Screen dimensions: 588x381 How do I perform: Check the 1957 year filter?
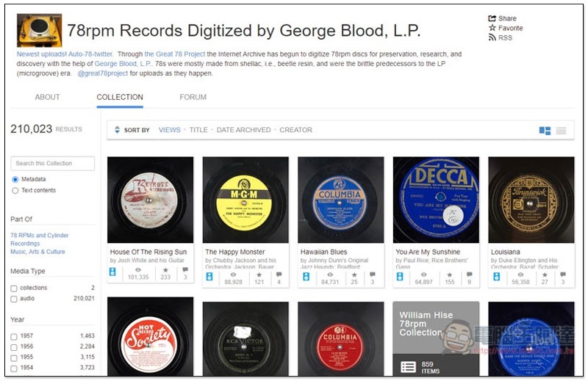[x=14, y=337]
